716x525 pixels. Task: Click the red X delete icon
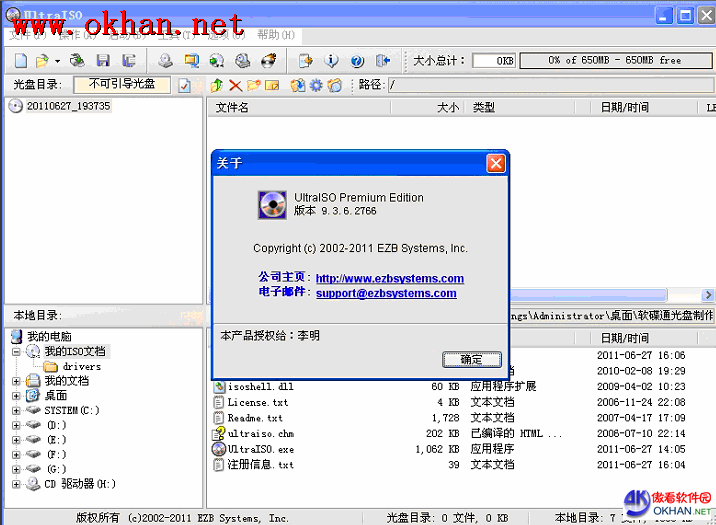tap(235, 85)
